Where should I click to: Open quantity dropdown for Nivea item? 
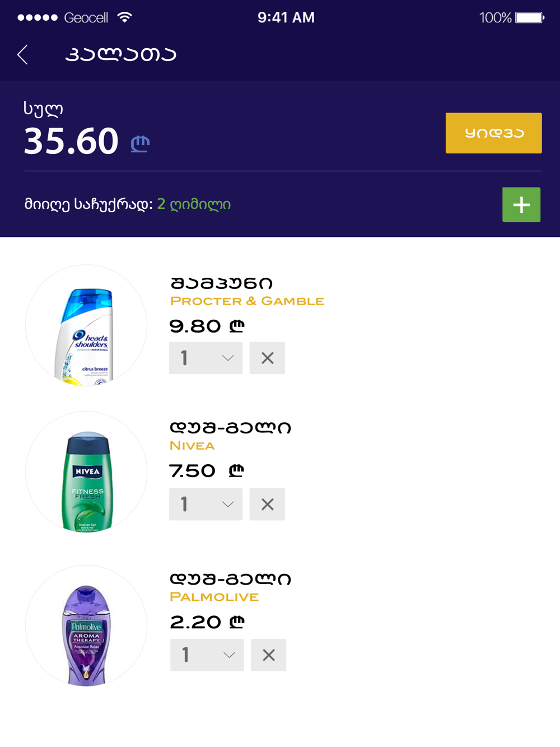206,504
